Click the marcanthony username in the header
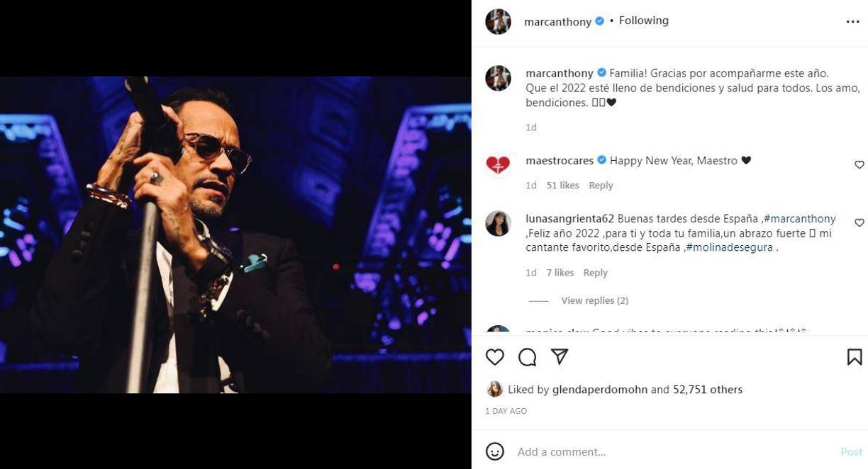This screenshot has height=469, width=868. (557, 21)
